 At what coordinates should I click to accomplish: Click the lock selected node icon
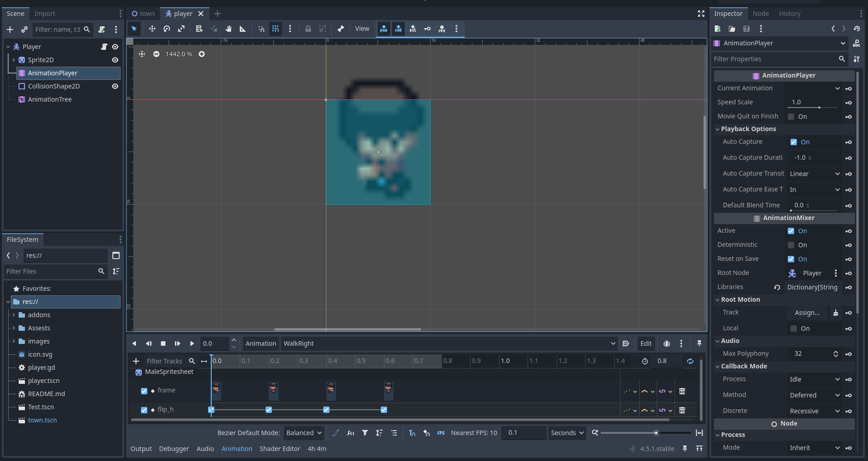coord(308,29)
